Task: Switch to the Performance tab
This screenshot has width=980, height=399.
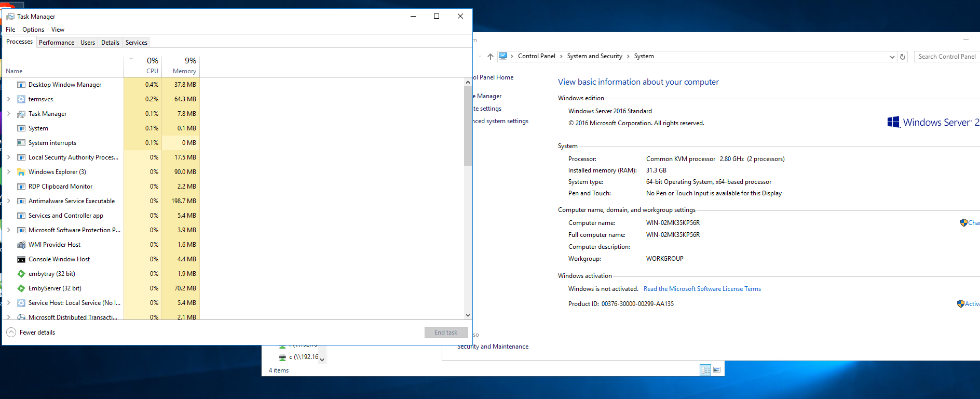Action: (57, 43)
